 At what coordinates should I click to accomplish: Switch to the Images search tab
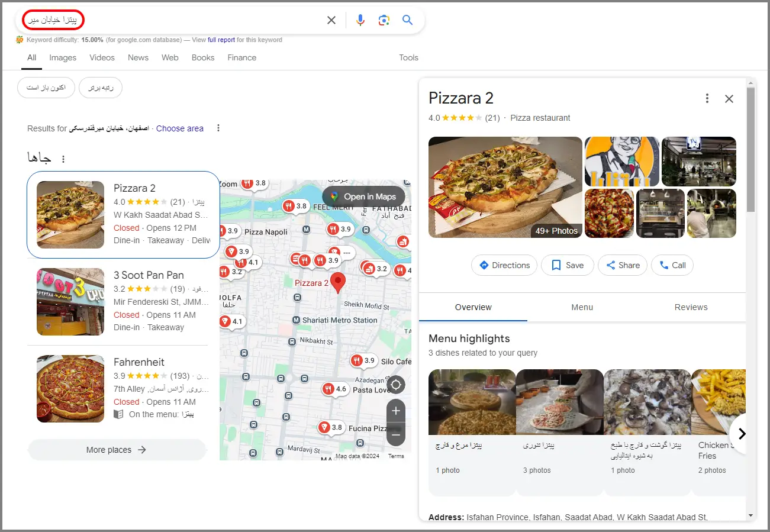pyautogui.click(x=63, y=57)
